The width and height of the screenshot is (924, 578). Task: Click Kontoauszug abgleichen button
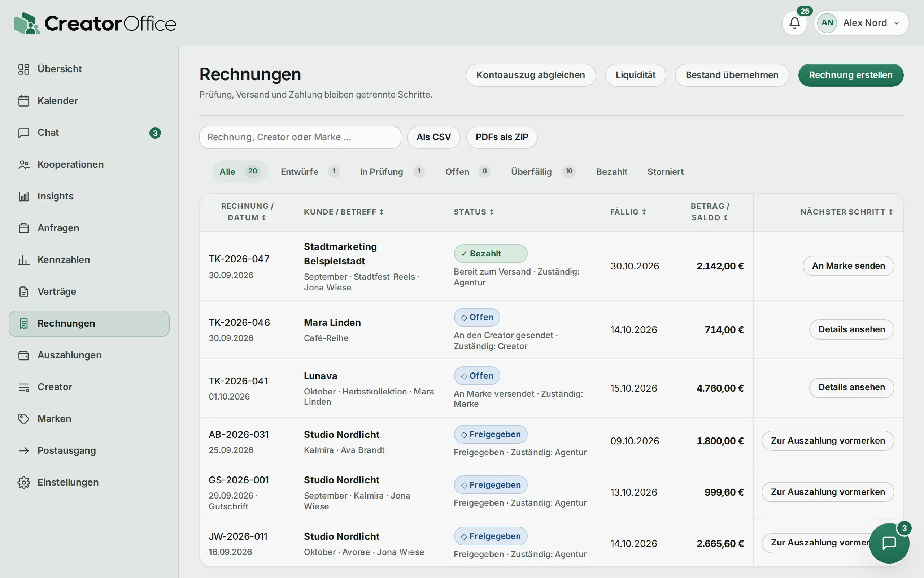pyautogui.click(x=530, y=75)
